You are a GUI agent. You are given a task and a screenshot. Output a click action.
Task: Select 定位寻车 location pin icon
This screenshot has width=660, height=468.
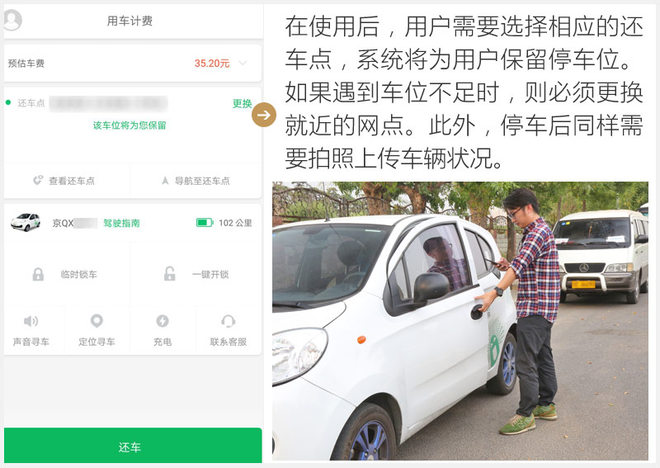pyautogui.click(x=97, y=321)
